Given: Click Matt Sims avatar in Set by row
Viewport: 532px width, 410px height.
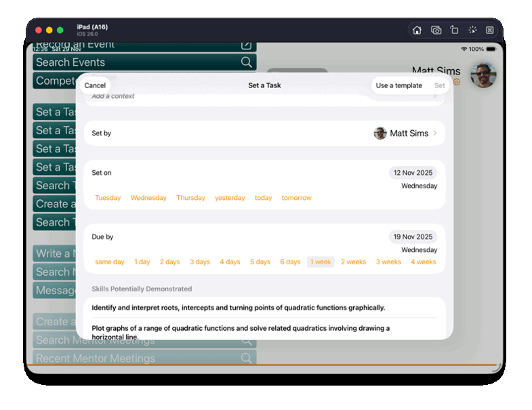Looking at the screenshot, I should [x=380, y=133].
